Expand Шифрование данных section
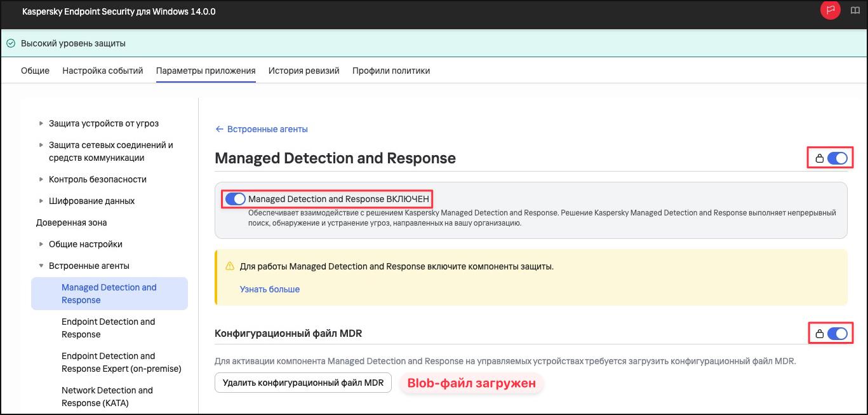Screen dimensions: 868x415 41,201
